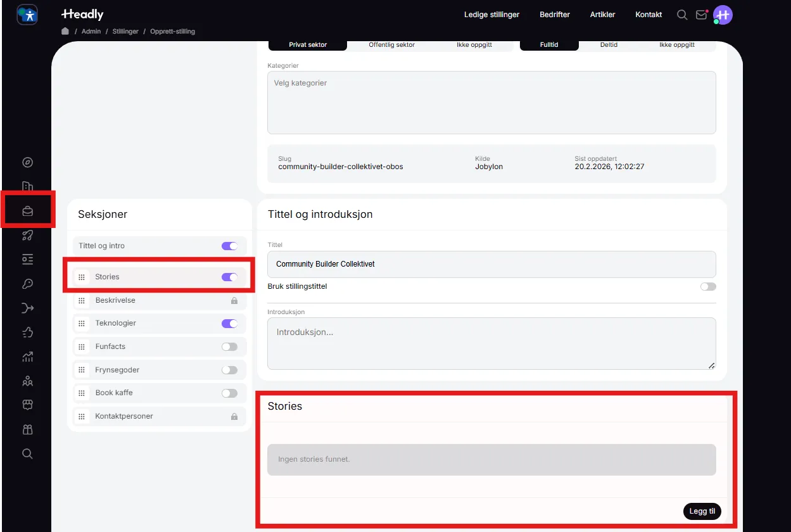Click the compass icon in left sidebar
This screenshot has height=532, width=791.
[x=27, y=162]
